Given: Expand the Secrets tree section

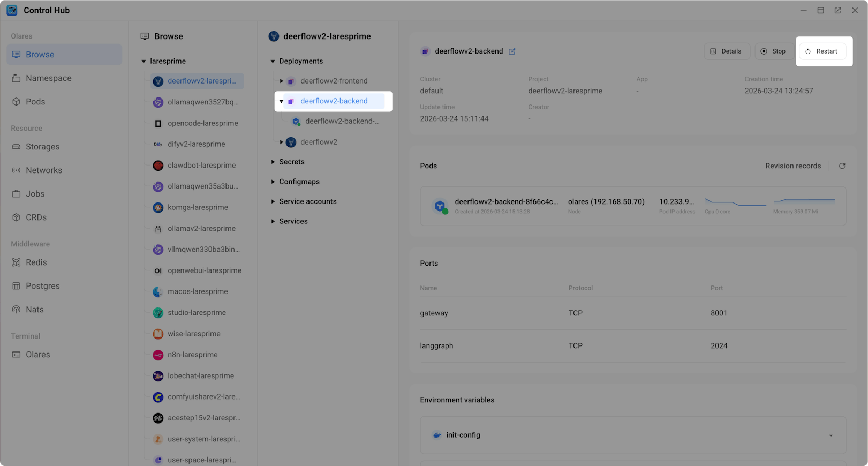Looking at the screenshot, I should (x=273, y=162).
